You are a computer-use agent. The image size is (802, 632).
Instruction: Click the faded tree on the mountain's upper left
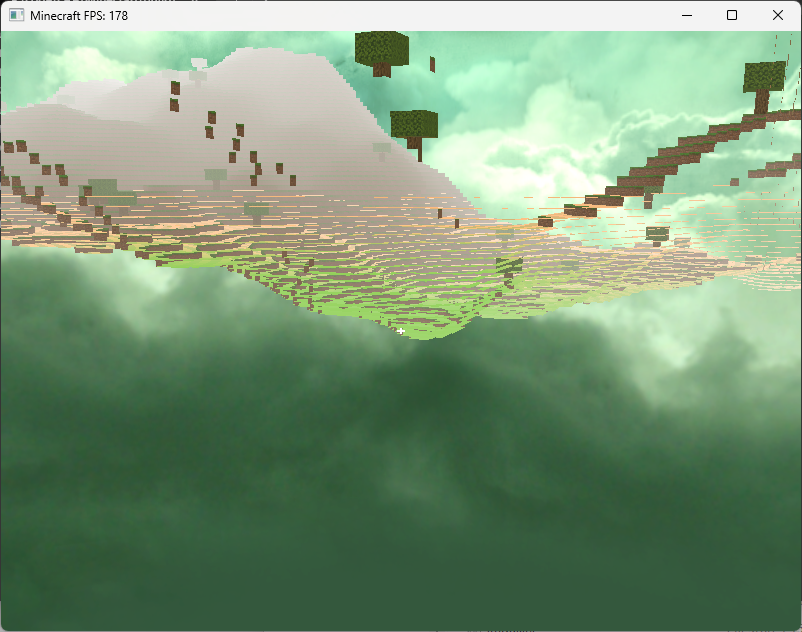point(197,70)
